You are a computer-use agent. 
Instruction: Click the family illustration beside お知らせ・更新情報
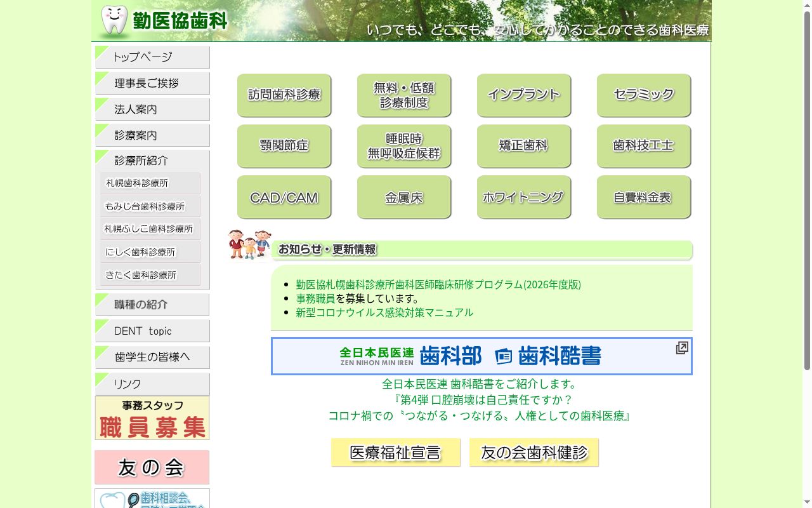pos(249,244)
